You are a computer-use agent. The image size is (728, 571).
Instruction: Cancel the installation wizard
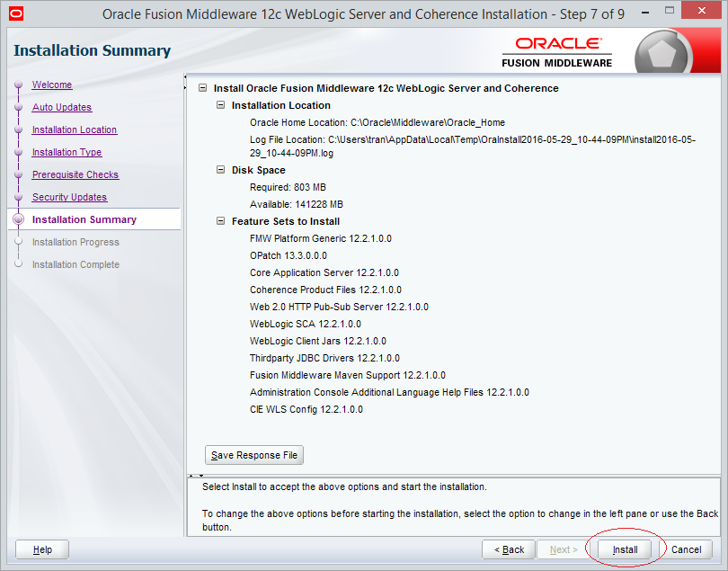point(687,549)
